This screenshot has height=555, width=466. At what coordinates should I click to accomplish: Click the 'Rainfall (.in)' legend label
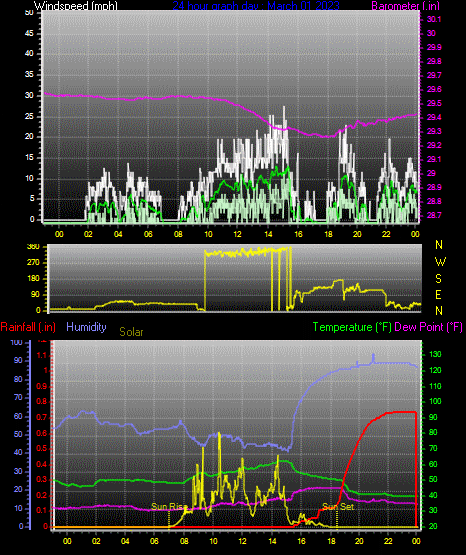28,327
